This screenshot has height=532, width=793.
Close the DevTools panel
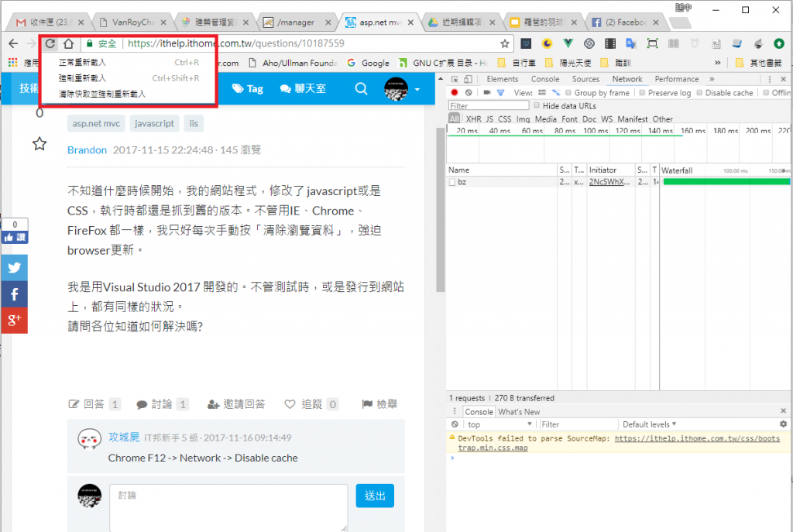pos(784,80)
